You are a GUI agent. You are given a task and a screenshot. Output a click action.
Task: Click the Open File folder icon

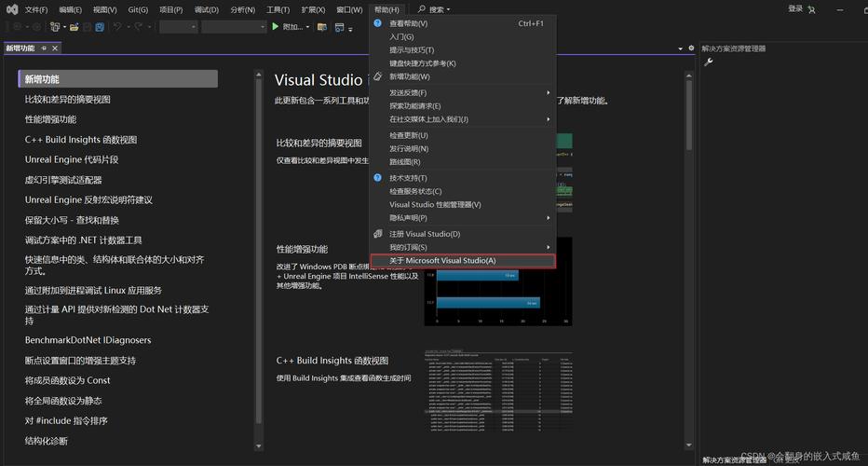[x=74, y=27]
